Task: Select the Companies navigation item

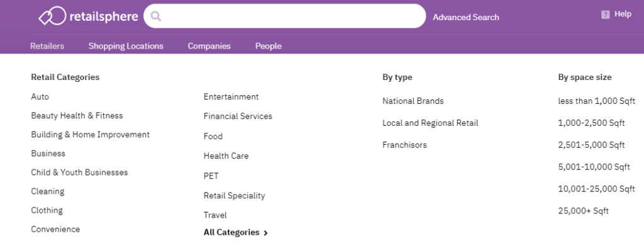Action: (x=209, y=46)
